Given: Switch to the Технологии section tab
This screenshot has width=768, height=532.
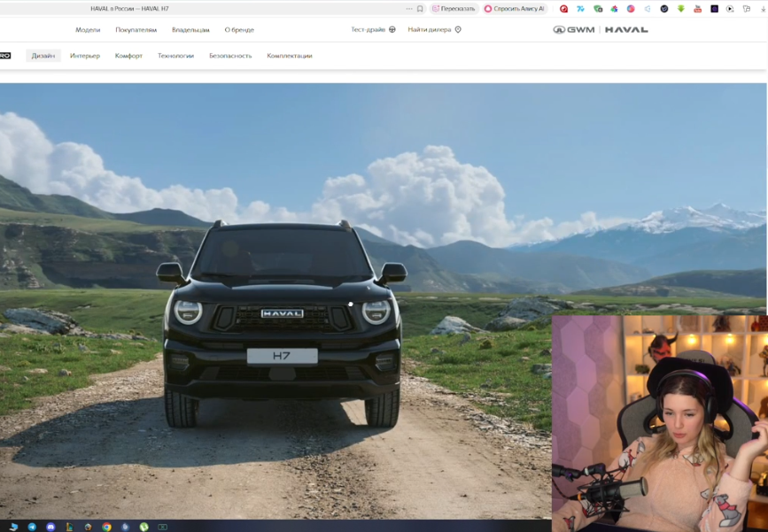Looking at the screenshot, I should pos(176,56).
